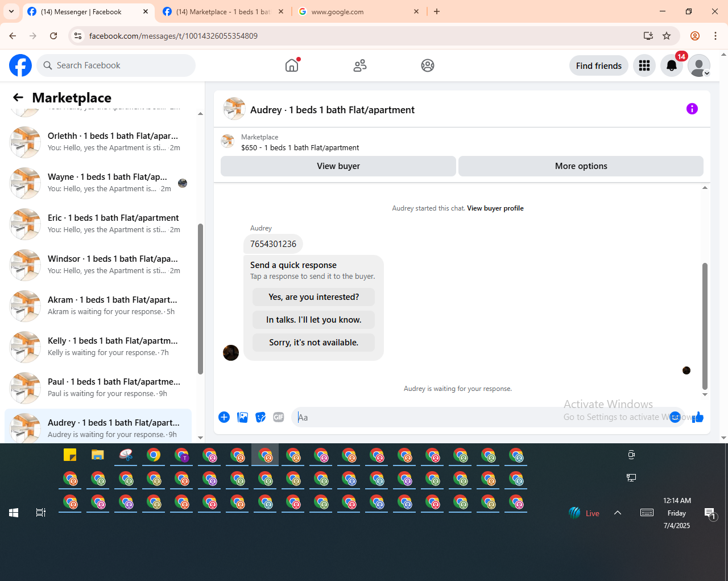Open Windows notification center
Screen dimensions: 728x581
(x=710, y=513)
